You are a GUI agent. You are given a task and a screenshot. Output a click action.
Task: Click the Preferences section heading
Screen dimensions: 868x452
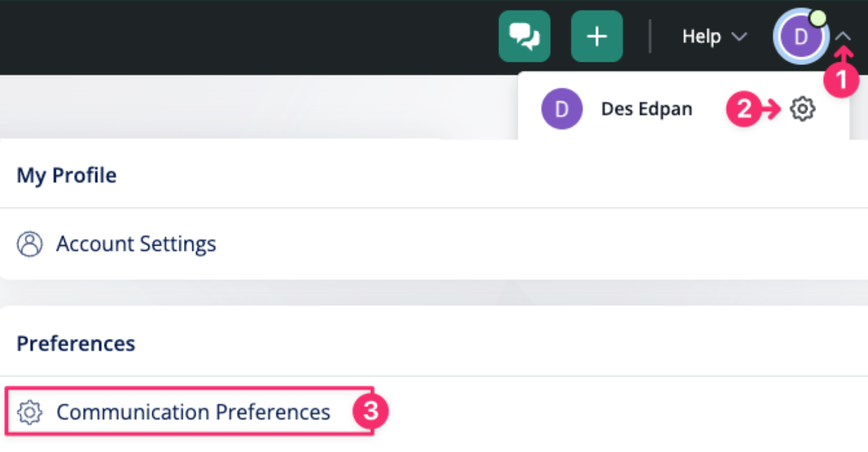pyautogui.click(x=76, y=344)
